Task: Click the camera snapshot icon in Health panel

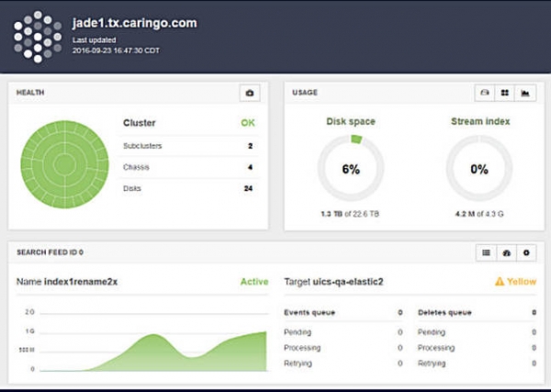Action: (249, 93)
